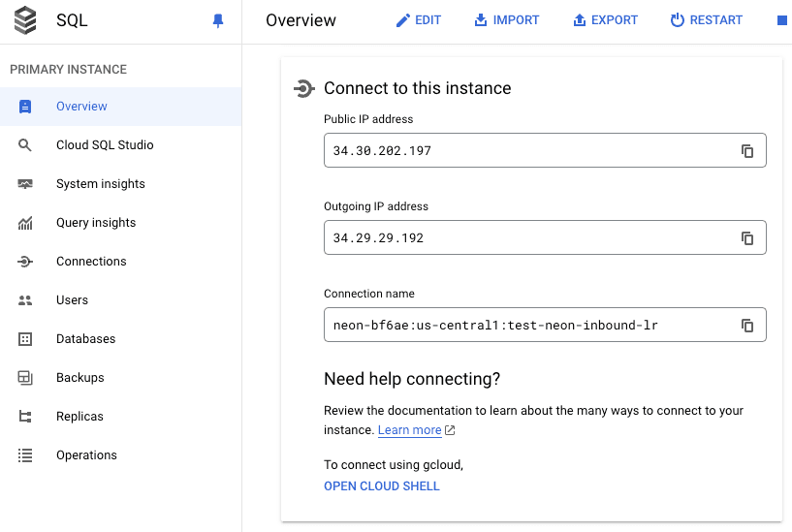Copy the Public IP address value

[747, 151]
